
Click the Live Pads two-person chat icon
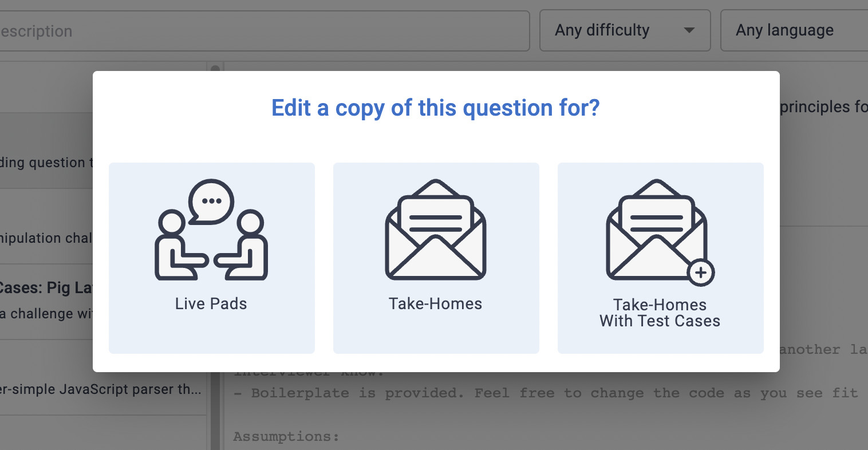[211, 230]
